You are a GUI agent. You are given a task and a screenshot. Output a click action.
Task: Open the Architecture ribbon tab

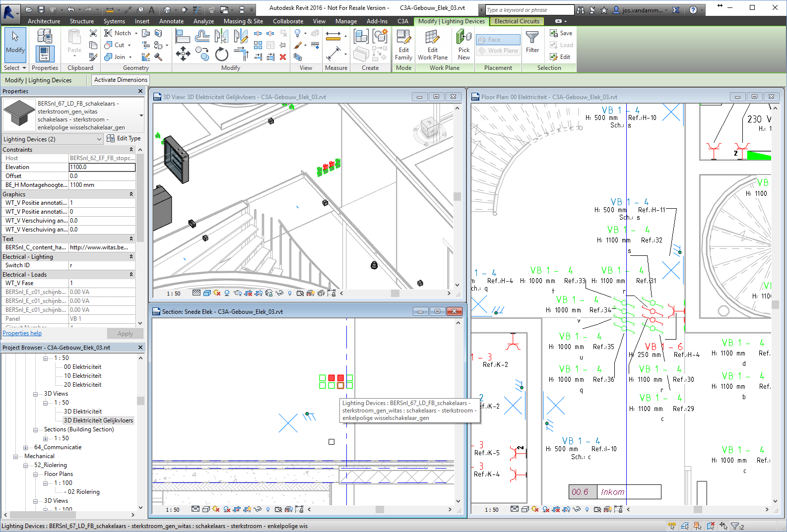(x=44, y=21)
